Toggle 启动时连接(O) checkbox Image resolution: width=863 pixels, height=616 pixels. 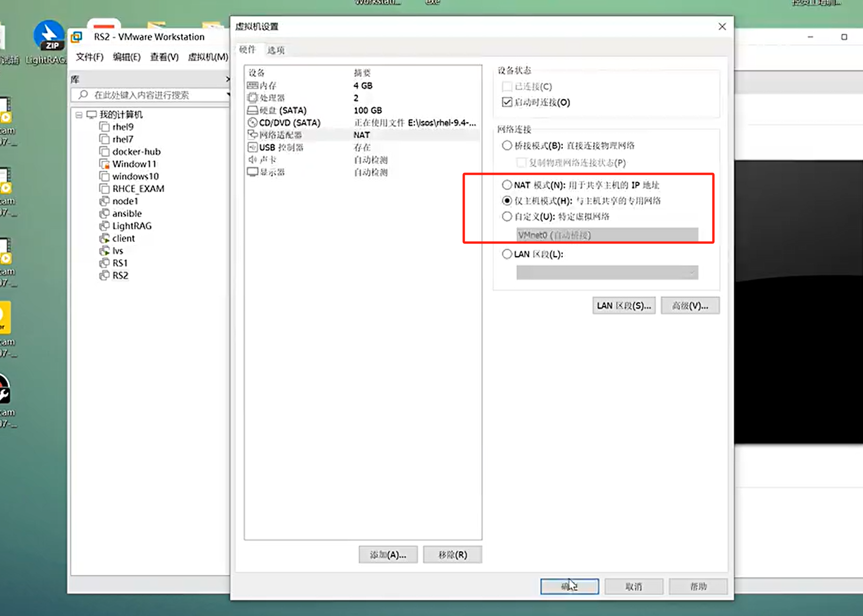pyautogui.click(x=507, y=102)
